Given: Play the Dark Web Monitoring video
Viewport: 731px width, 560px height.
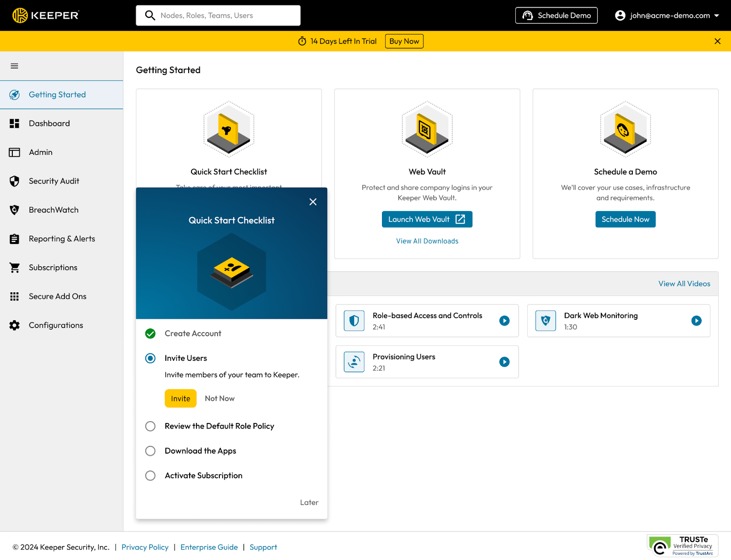Looking at the screenshot, I should pyautogui.click(x=696, y=321).
